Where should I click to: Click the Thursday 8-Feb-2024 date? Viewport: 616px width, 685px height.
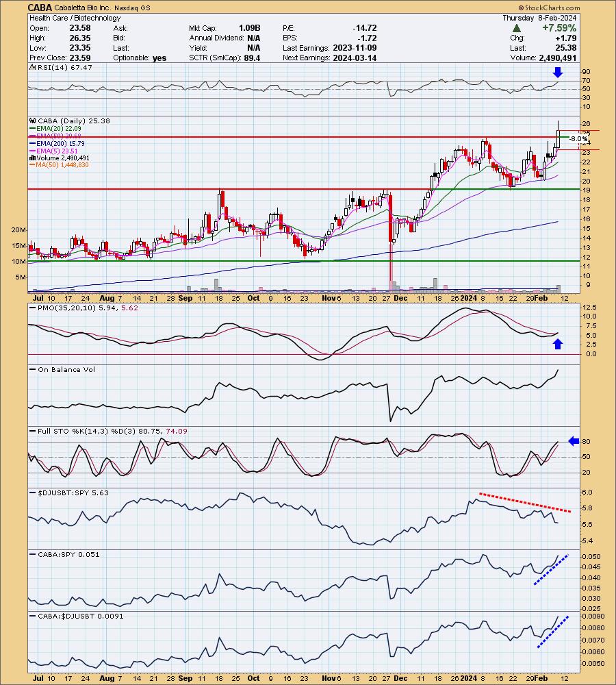click(x=539, y=18)
